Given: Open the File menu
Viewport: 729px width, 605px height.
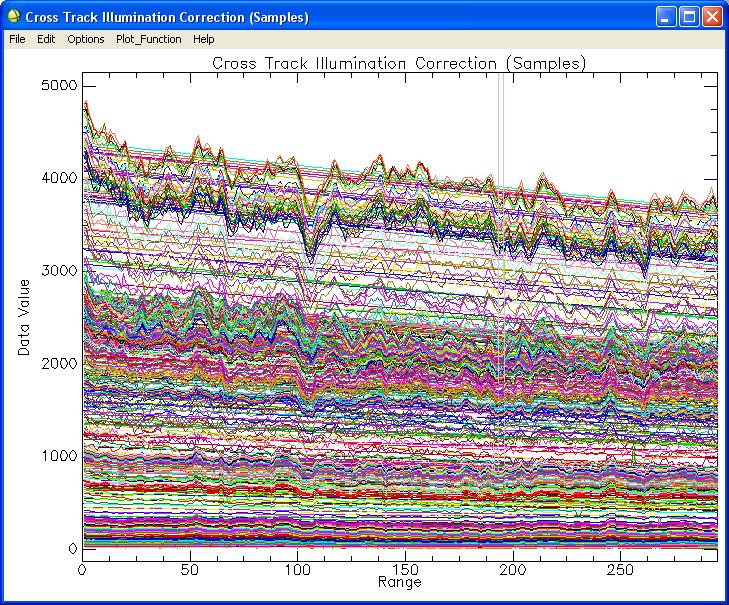Looking at the screenshot, I should (x=17, y=39).
